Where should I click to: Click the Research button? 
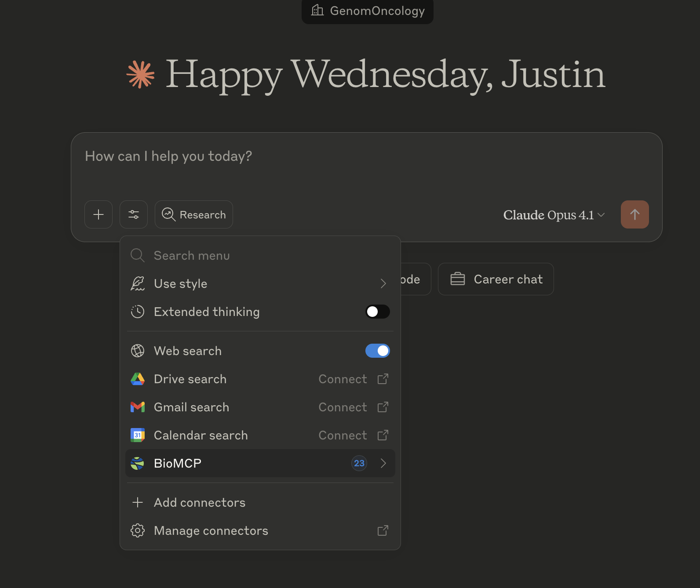tap(194, 214)
